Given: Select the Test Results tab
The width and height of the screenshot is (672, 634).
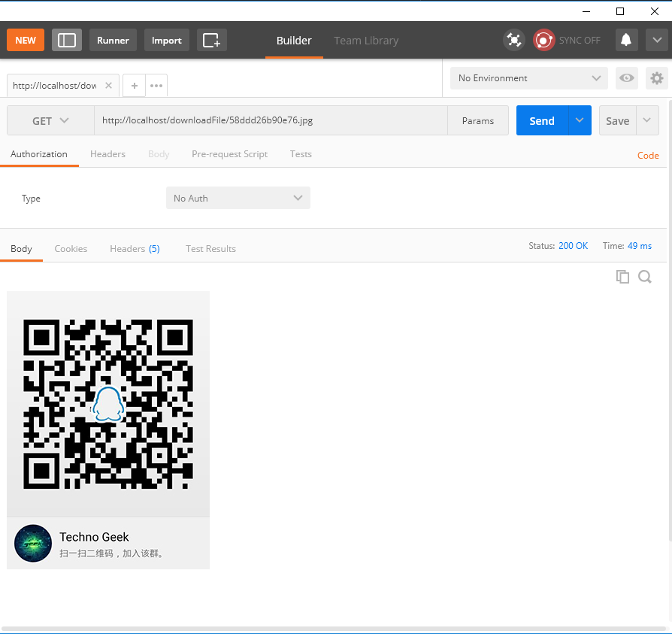Looking at the screenshot, I should tap(211, 249).
